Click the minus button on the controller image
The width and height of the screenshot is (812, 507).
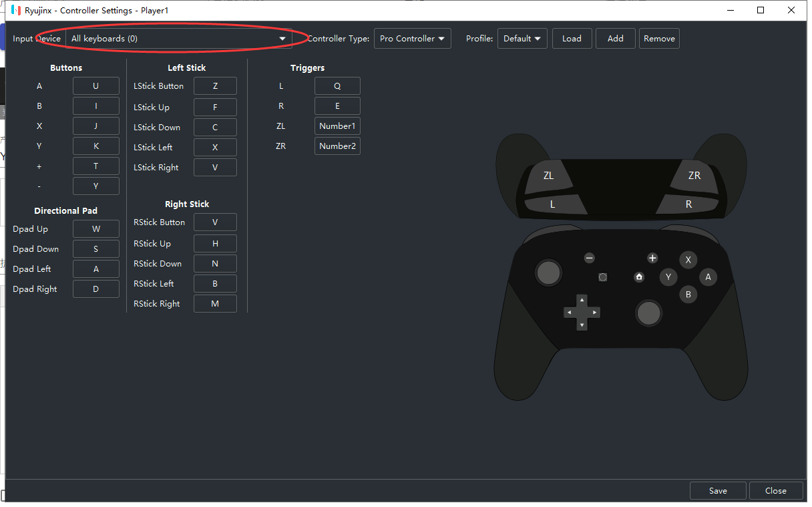(589, 258)
